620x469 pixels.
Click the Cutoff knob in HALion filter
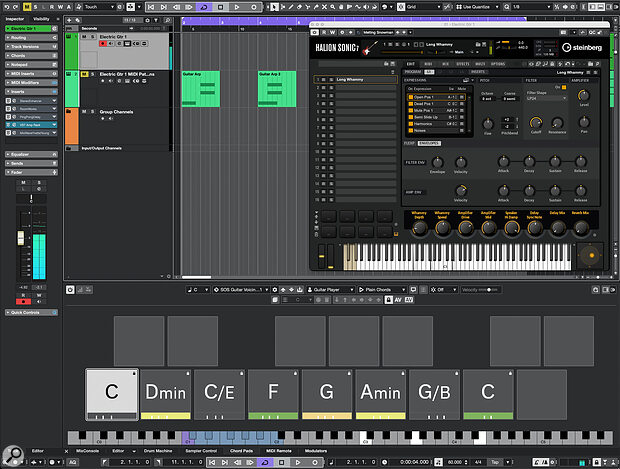pos(535,123)
